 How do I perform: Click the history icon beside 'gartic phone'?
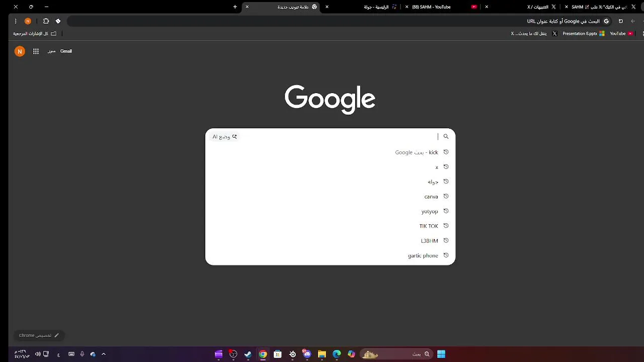pos(446,255)
